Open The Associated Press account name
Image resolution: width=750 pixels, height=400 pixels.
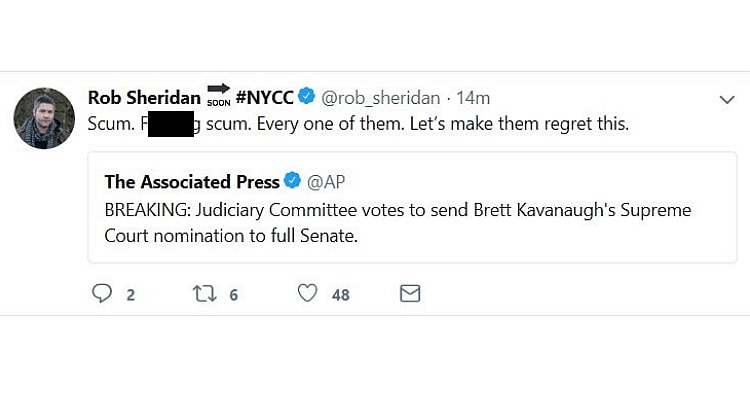click(x=192, y=181)
